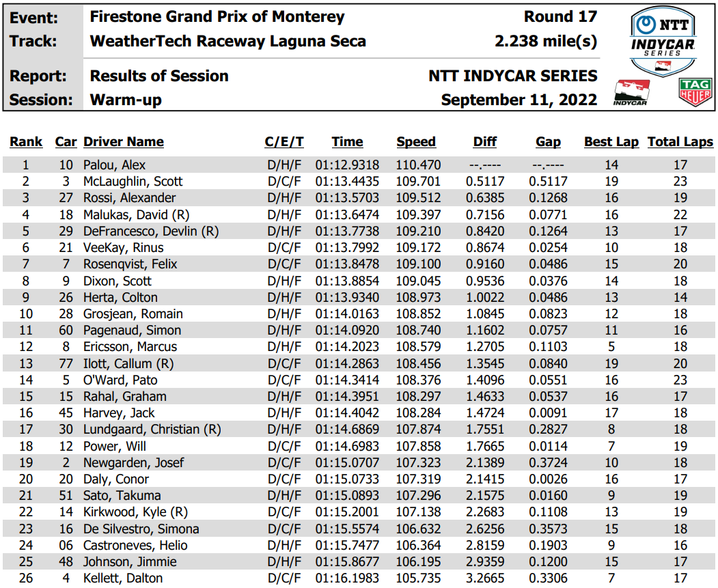Click Dixon, Scott time 01:13.8854
718x588 pixels.
[347, 281]
